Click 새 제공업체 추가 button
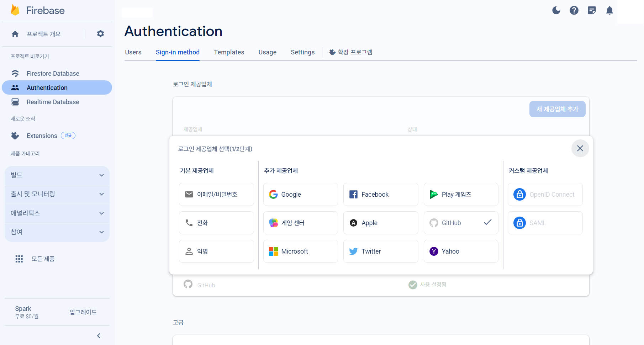 click(557, 109)
